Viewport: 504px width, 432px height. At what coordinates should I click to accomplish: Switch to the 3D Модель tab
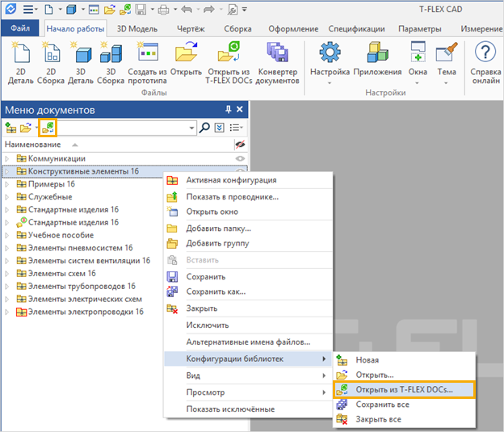(x=139, y=28)
